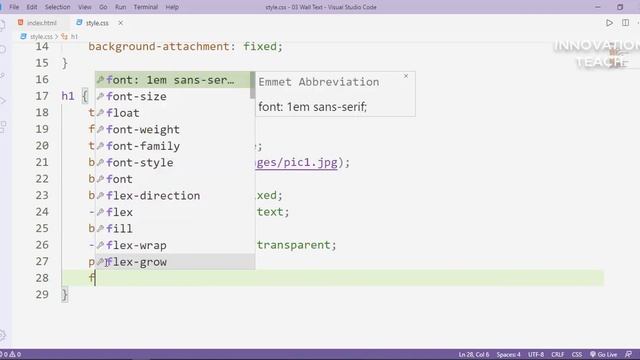Click the feedback icon in status bar

628,354
